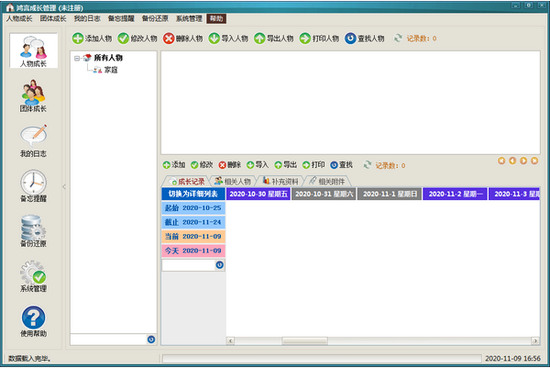Switch to 补充资料 tab
Screen dimensions: 550x368
[281, 181]
